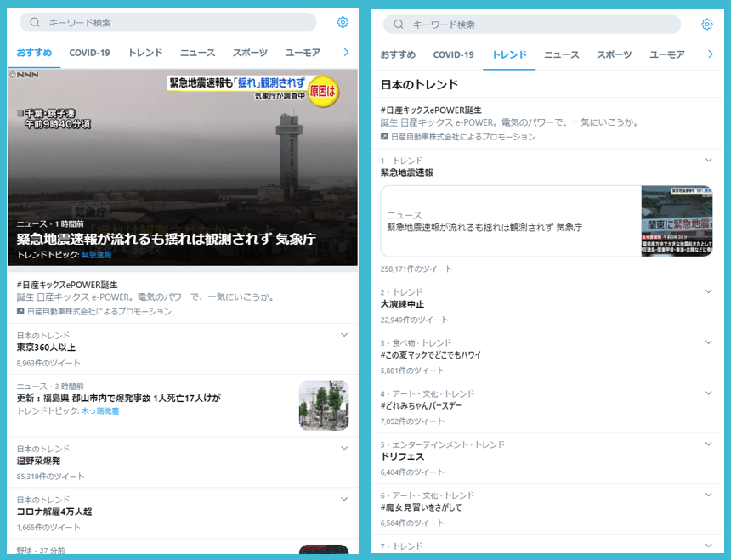731x560 pixels.
Task: Click search magnifier icon in left panel
Action: pos(35,22)
